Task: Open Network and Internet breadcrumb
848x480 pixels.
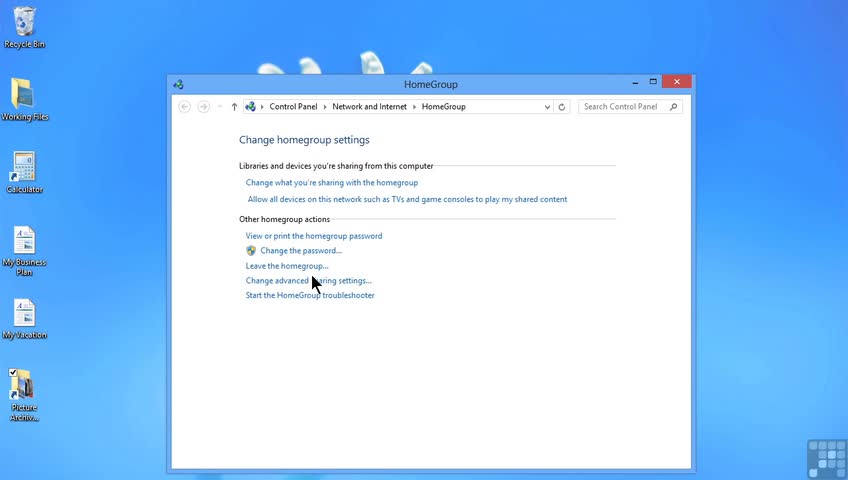Action: [369, 106]
